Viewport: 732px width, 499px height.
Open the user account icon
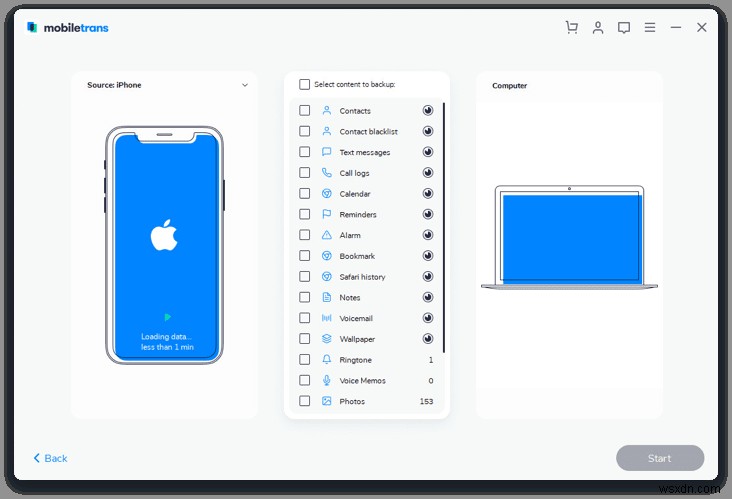(598, 28)
